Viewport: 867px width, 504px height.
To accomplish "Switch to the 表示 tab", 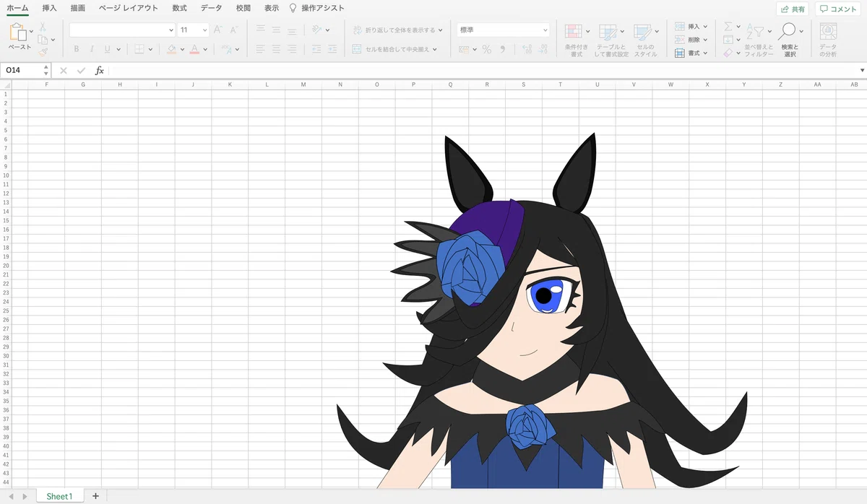I will [271, 8].
